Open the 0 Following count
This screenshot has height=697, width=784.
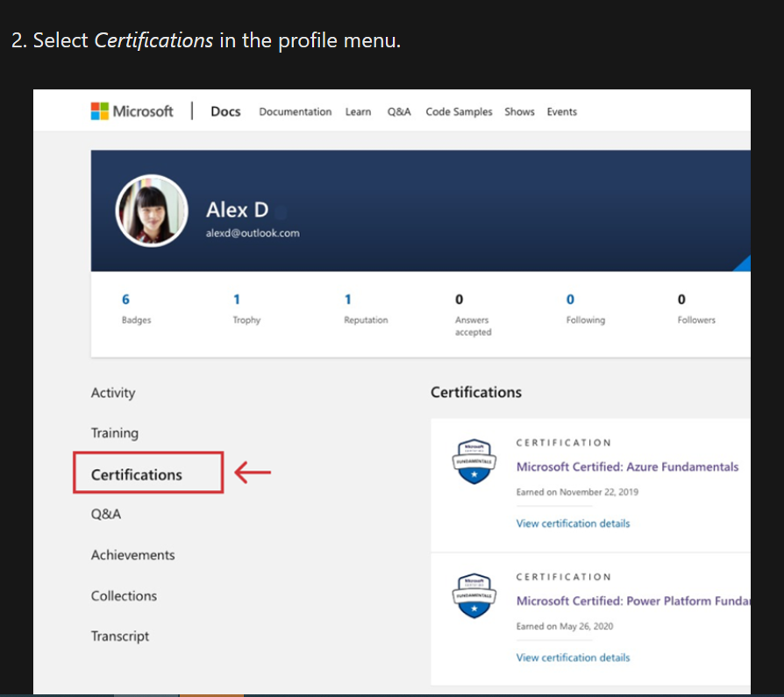[586, 309]
